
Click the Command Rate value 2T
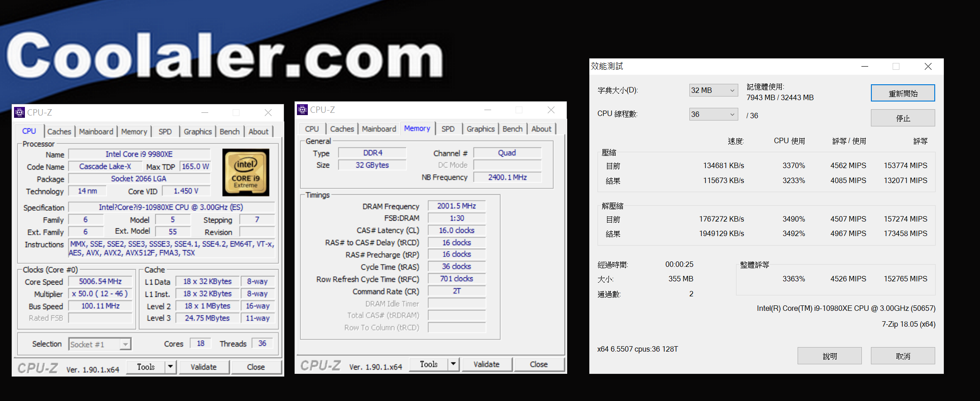pos(457,291)
